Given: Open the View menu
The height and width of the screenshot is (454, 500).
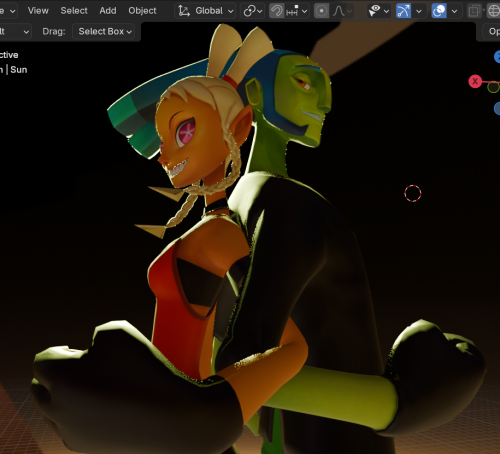Looking at the screenshot, I should coord(38,11).
